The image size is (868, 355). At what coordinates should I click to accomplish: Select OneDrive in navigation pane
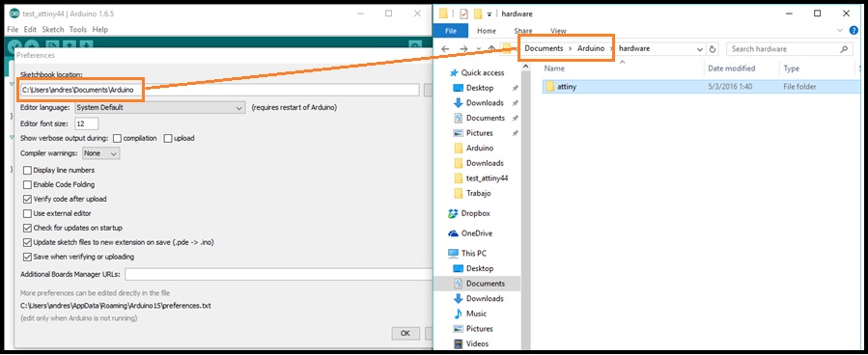470,232
